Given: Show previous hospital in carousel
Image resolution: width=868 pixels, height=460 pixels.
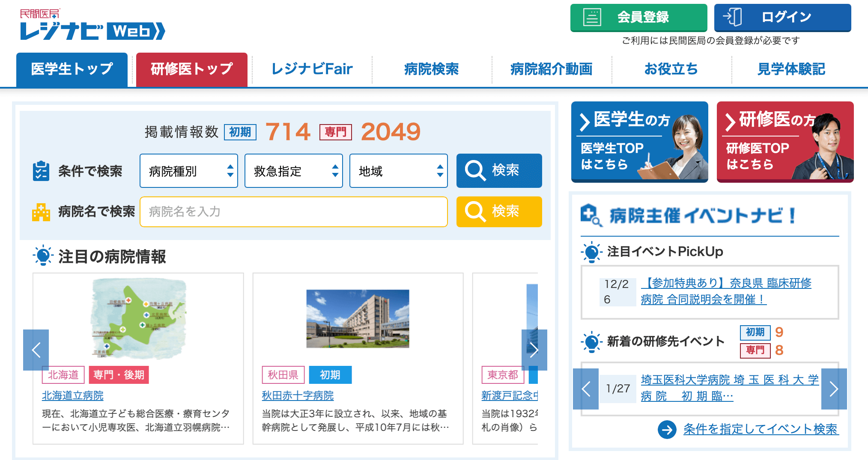Looking at the screenshot, I should point(36,350).
